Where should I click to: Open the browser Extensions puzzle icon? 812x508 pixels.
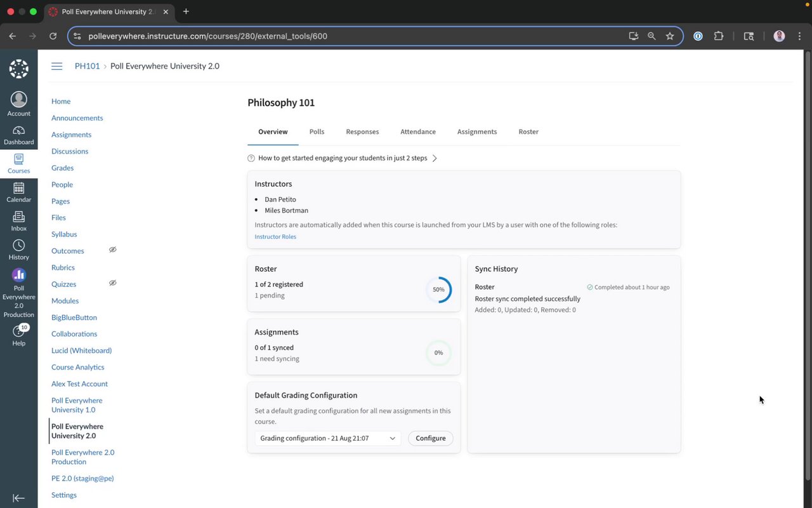[718, 36]
